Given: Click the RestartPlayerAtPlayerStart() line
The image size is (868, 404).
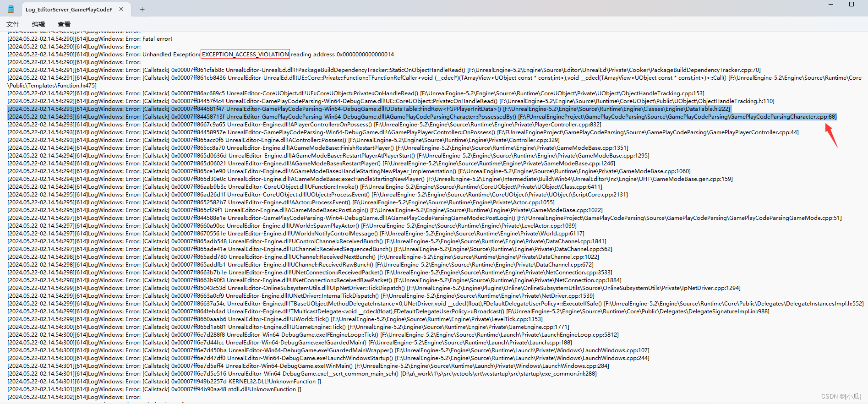Looking at the screenshot, I should [328, 156].
